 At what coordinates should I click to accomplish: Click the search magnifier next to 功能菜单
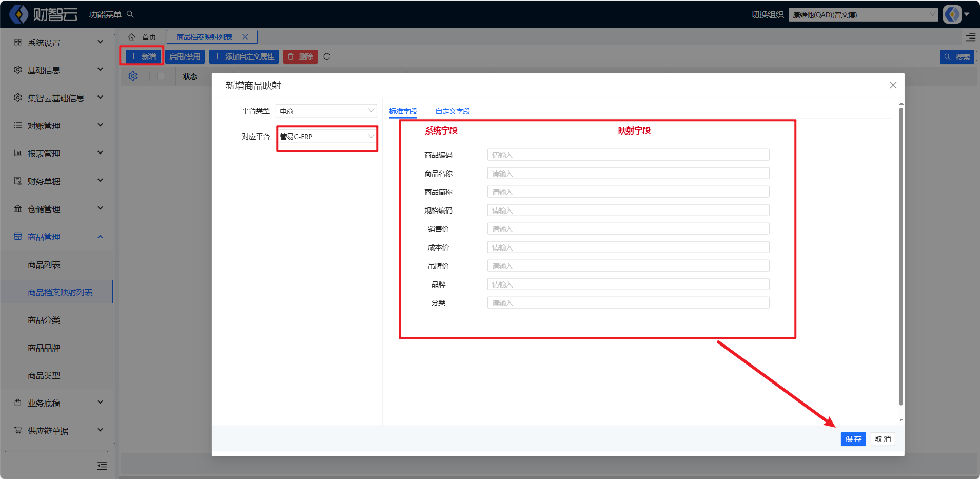coord(130,14)
